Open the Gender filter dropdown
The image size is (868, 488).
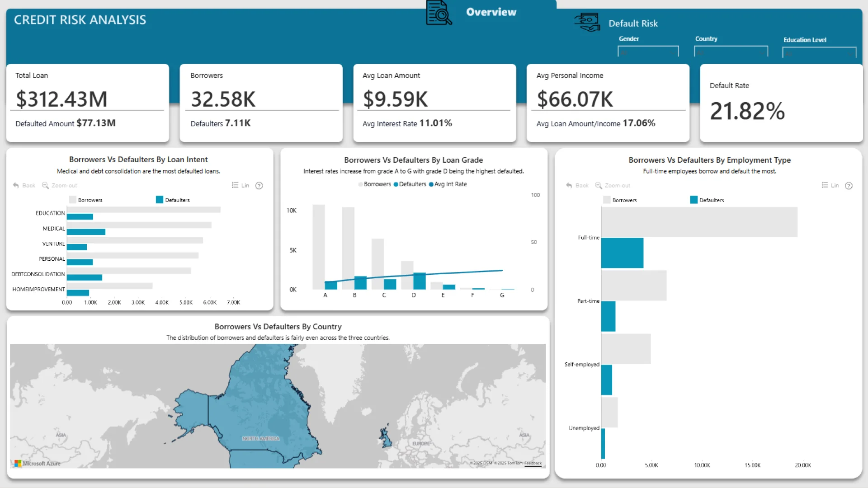point(648,52)
